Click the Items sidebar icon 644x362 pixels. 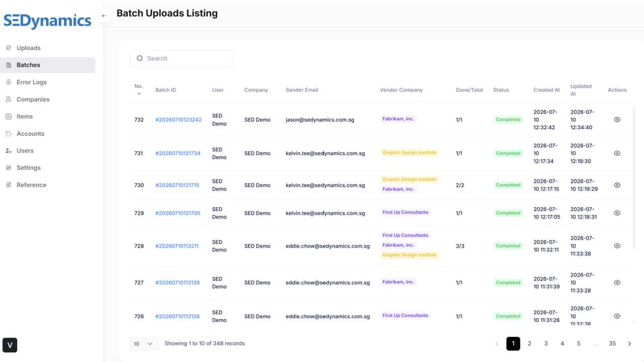[x=9, y=117]
